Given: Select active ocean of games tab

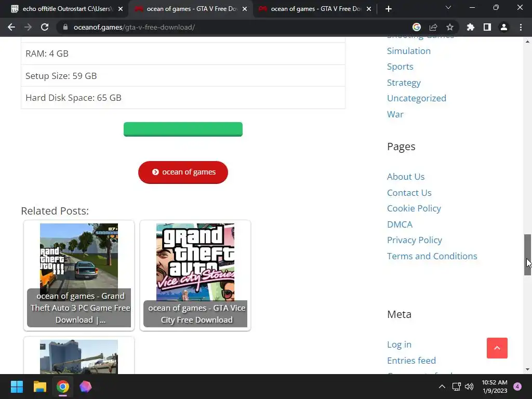Looking at the screenshot, I should coord(191,9).
